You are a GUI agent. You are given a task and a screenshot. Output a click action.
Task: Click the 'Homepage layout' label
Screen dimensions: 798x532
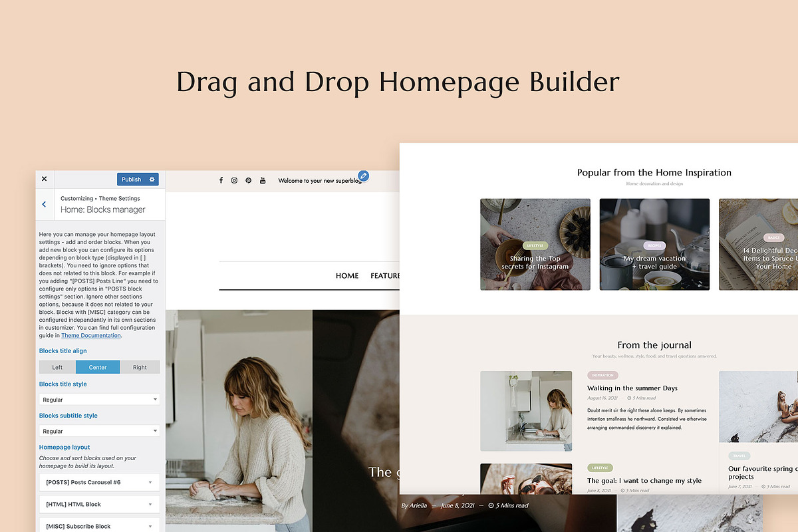[x=65, y=448]
